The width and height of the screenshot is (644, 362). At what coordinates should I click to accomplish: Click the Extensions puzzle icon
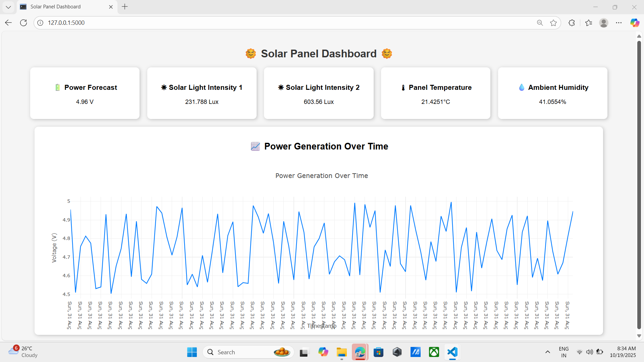(x=572, y=22)
